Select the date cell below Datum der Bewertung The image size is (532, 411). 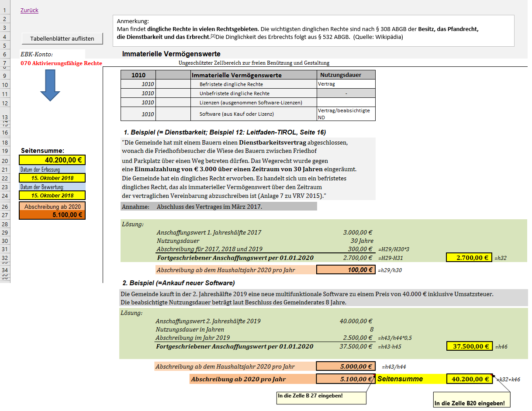click(52, 195)
